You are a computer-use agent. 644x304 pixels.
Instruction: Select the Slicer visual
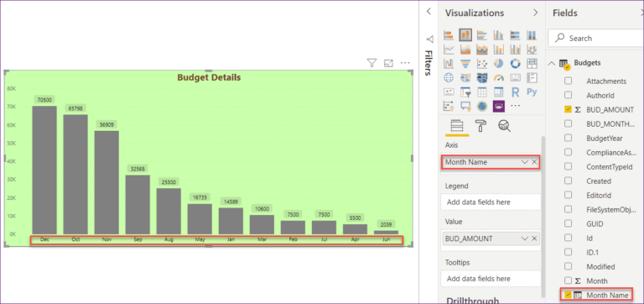coord(465,92)
